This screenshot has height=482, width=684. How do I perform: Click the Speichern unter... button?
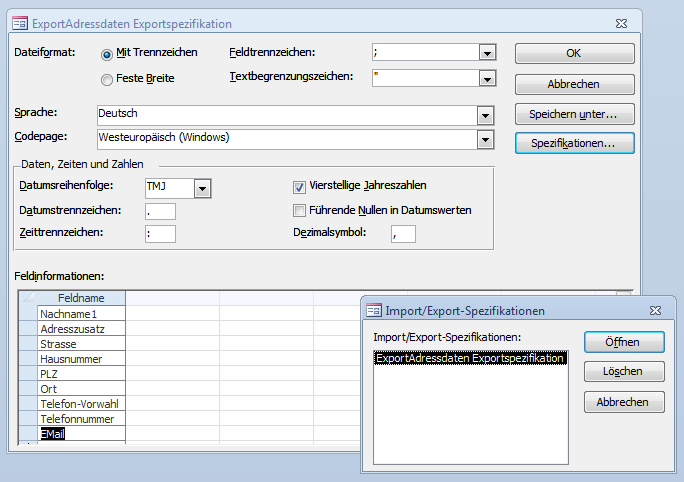point(574,114)
